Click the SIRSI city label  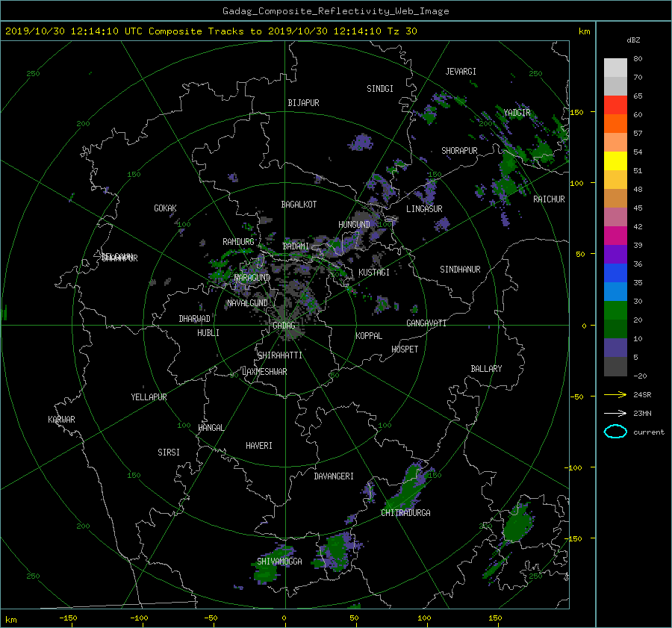(x=169, y=453)
